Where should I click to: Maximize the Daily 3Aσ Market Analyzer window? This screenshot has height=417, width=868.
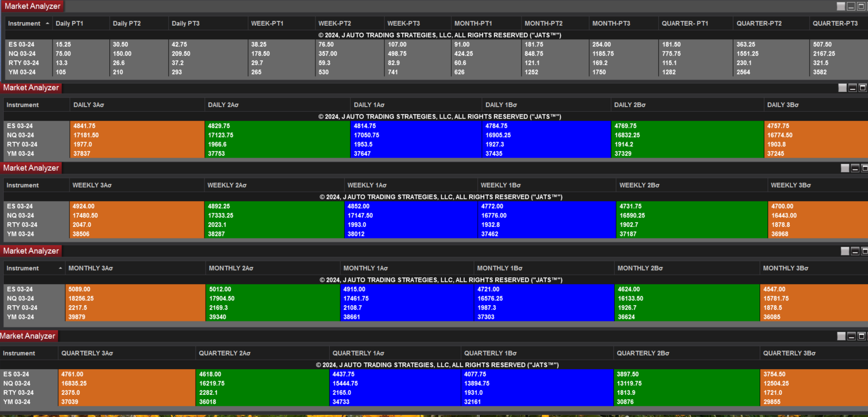click(x=863, y=88)
